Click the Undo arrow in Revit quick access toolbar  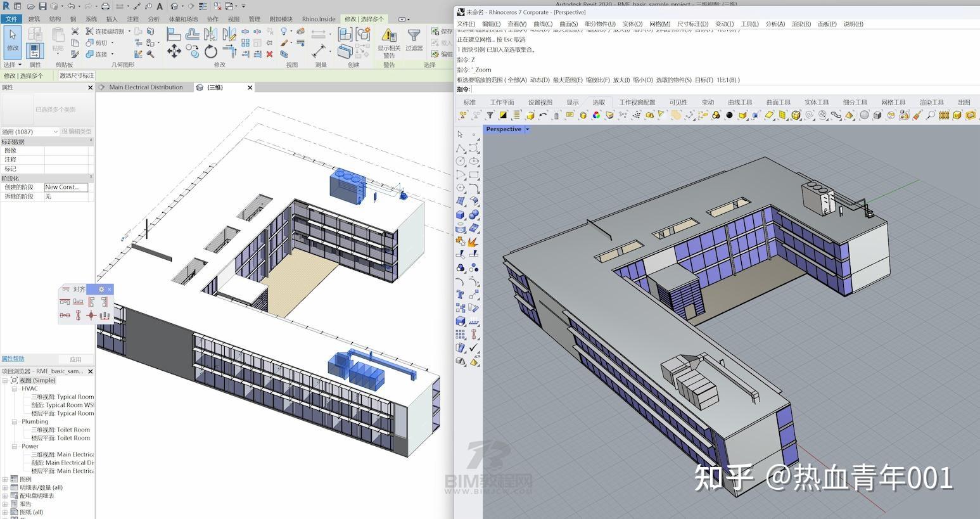pos(72,6)
